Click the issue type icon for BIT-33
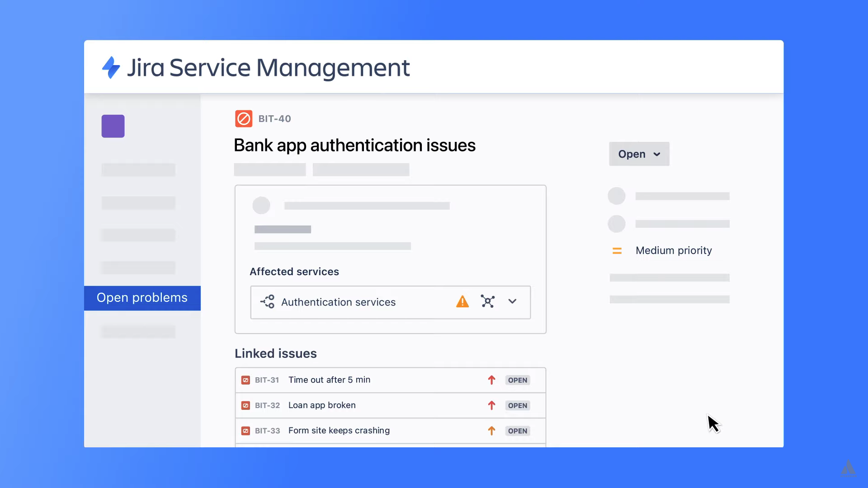 [x=245, y=431]
